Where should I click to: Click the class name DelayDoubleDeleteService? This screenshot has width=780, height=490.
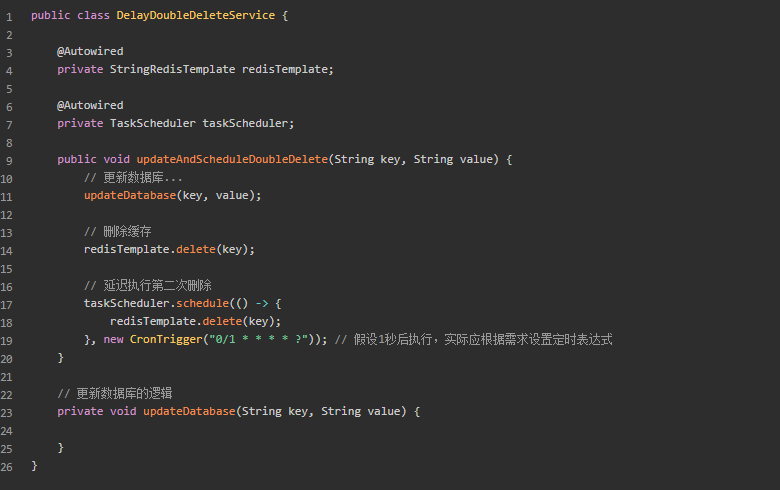pyautogui.click(x=195, y=15)
